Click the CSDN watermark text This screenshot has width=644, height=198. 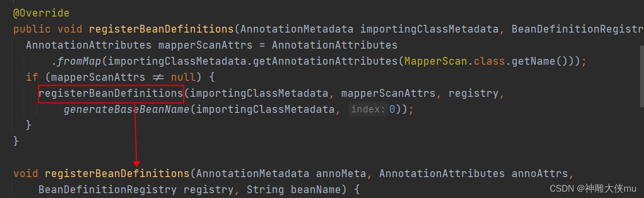click(x=593, y=189)
